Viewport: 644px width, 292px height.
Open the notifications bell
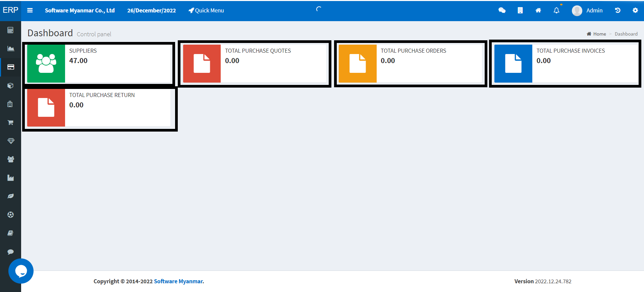[x=556, y=10]
